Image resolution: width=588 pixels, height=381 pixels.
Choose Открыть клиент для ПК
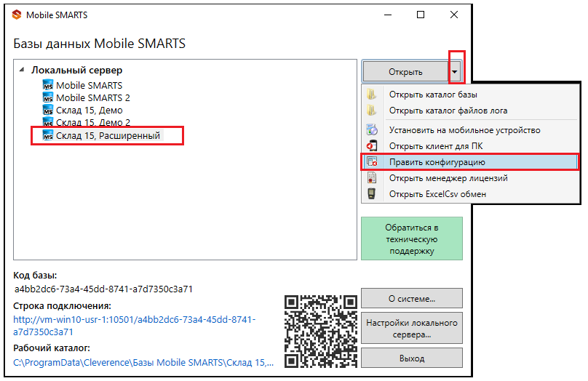point(470,146)
